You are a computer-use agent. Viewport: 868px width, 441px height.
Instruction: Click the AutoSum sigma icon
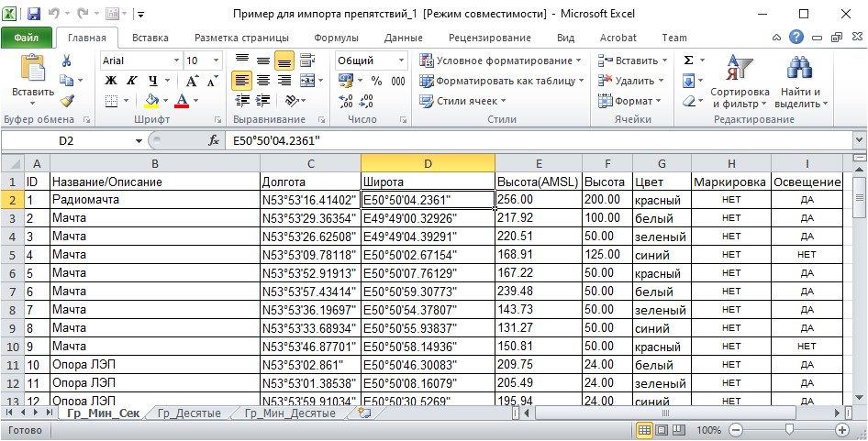[688, 61]
